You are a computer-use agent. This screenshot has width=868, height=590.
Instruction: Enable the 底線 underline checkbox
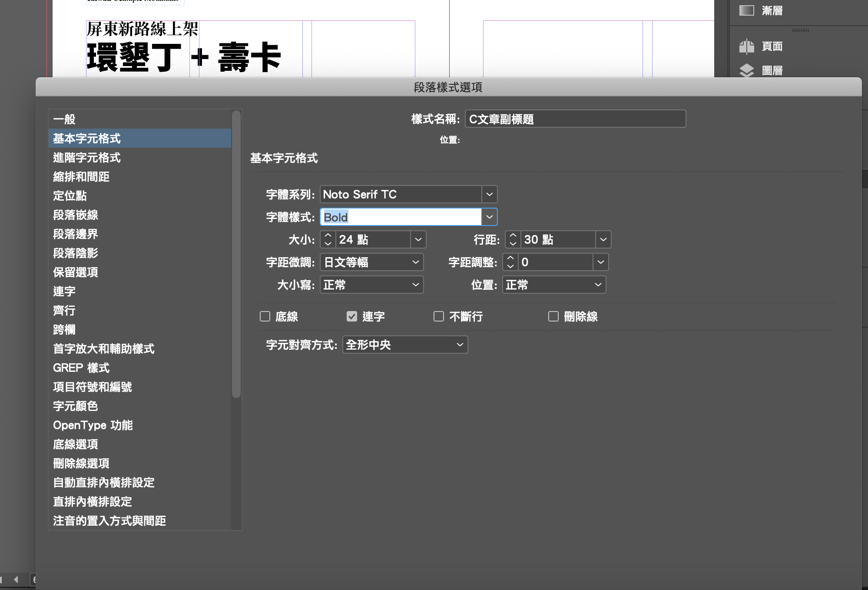(265, 316)
